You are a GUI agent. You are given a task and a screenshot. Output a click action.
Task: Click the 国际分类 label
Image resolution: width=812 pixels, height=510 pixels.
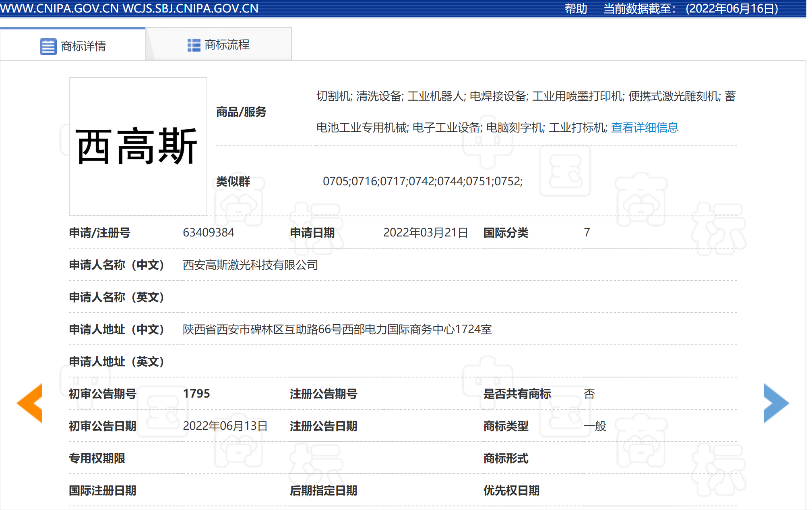click(x=506, y=232)
